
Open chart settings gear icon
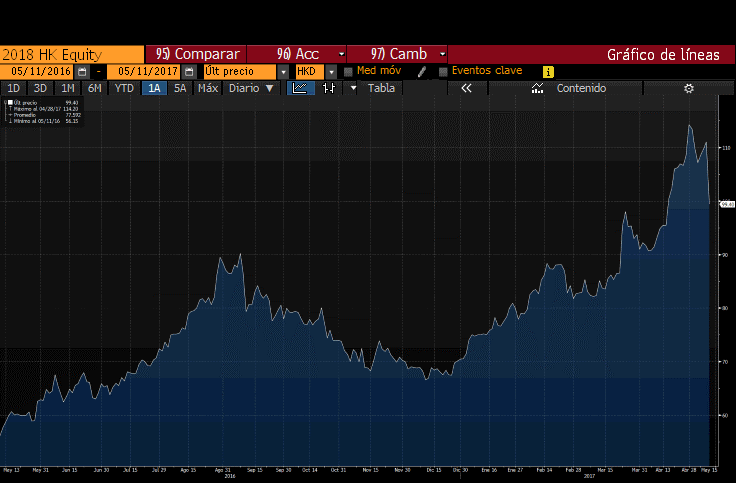coord(689,88)
